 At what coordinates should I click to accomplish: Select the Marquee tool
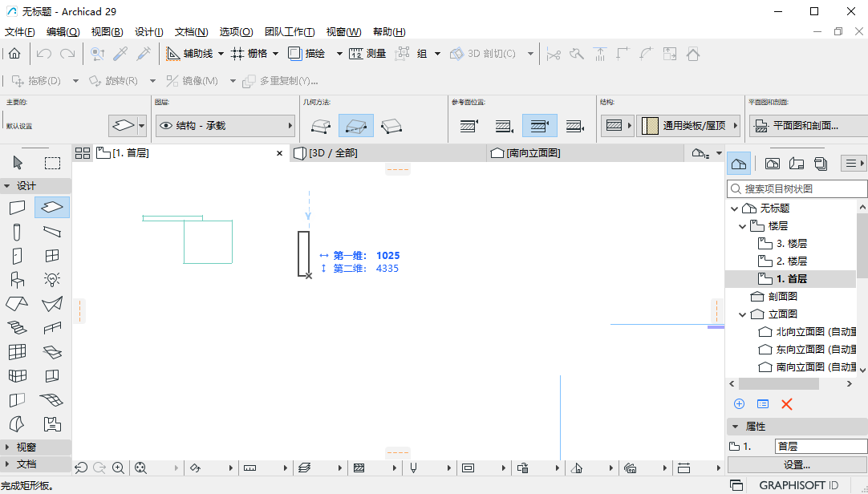(x=52, y=164)
